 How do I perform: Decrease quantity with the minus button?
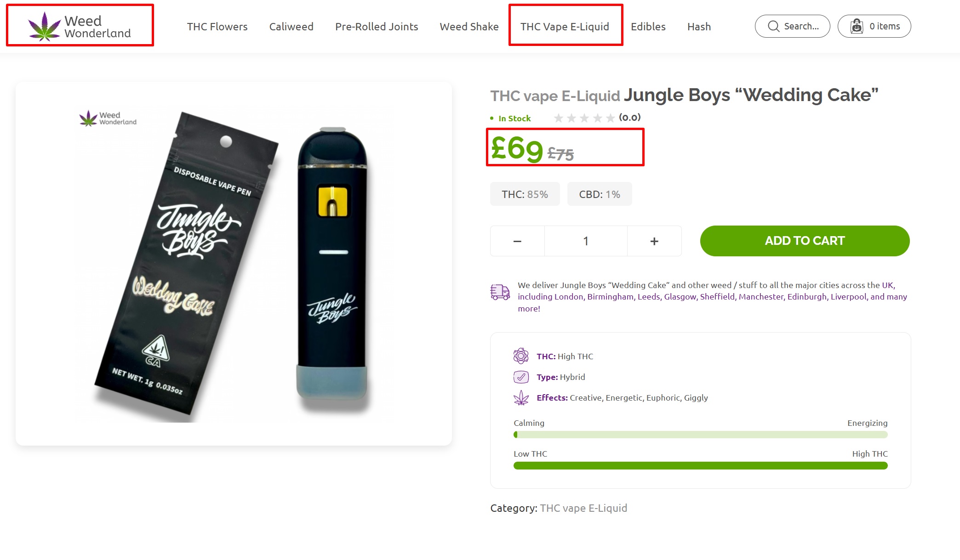coord(517,241)
